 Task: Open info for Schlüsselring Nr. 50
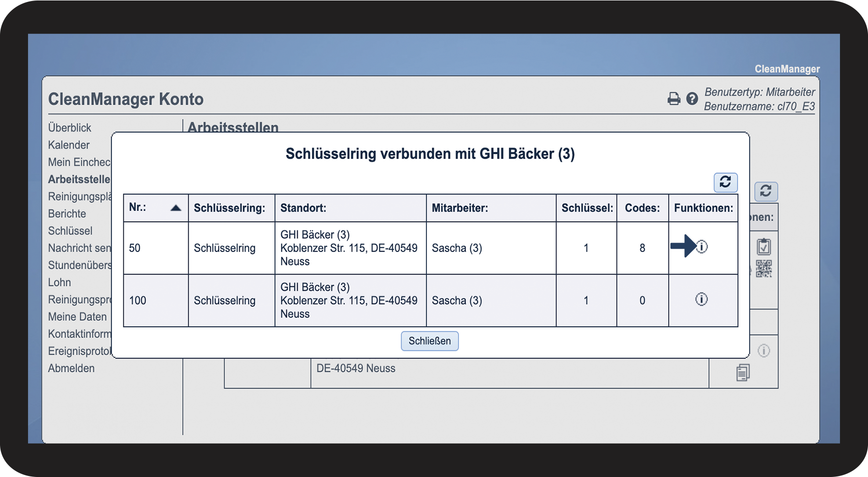tap(701, 247)
